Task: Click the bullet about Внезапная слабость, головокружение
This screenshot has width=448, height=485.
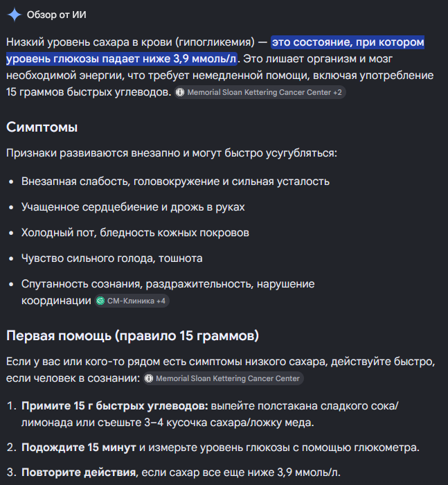Action: pyautogui.click(x=175, y=182)
